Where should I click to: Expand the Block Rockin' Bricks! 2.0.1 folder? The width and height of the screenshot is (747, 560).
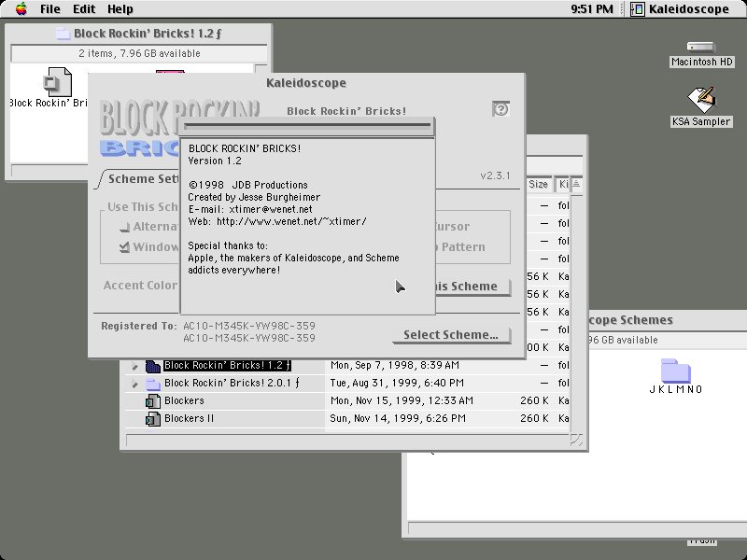[134, 384]
